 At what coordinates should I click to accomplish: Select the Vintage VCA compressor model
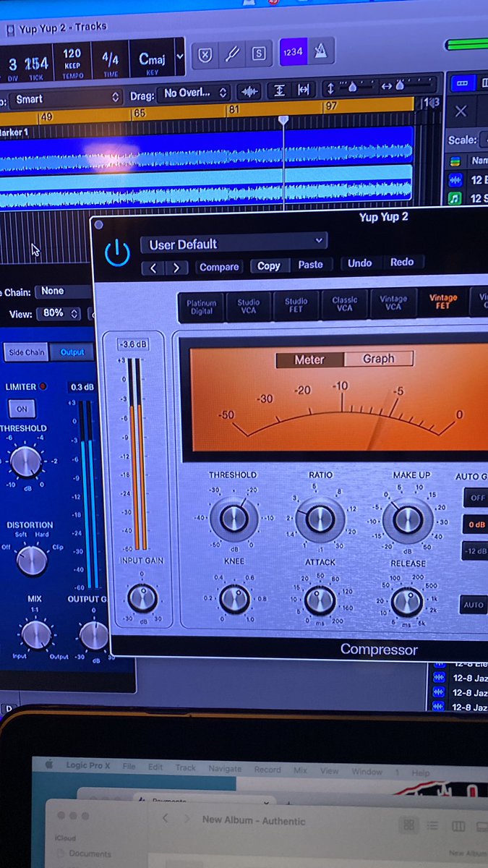click(x=393, y=302)
